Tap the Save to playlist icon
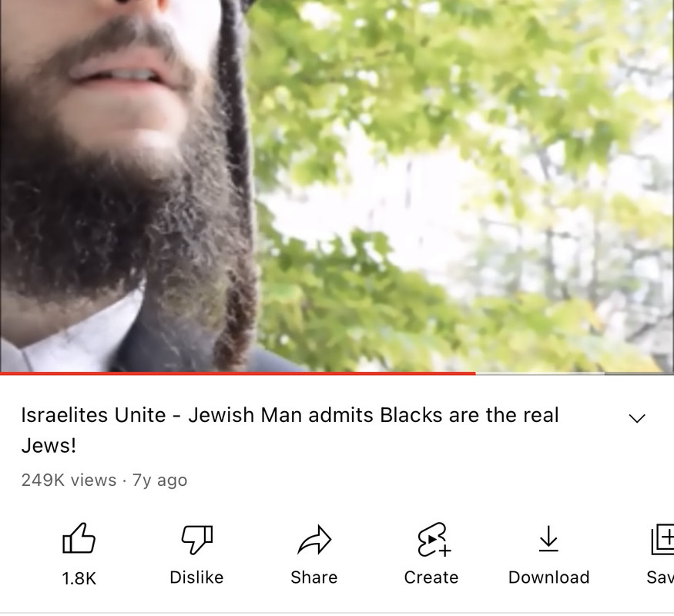The width and height of the screenshot is (674, 616). click(662, 539)
